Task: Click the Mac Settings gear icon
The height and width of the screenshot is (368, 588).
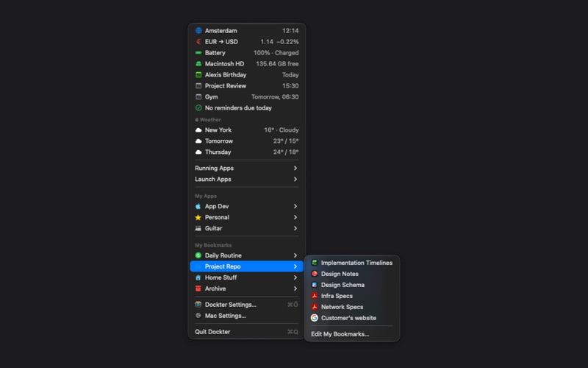Action: pyautogui.click(x=198, y=316)
